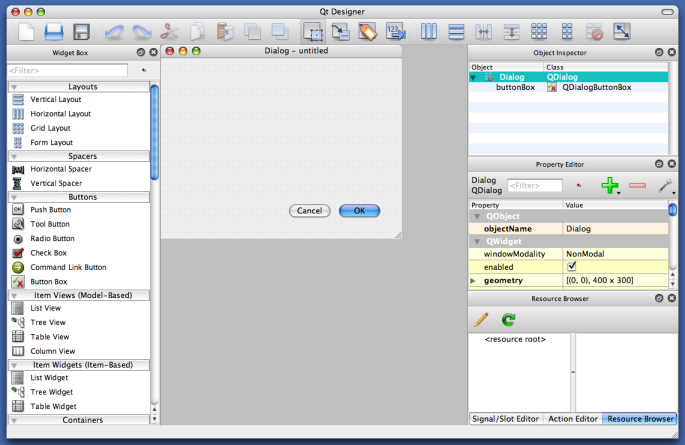Click the windowModality value NonModal
The image size is (685, 445).
coord(615,254)
